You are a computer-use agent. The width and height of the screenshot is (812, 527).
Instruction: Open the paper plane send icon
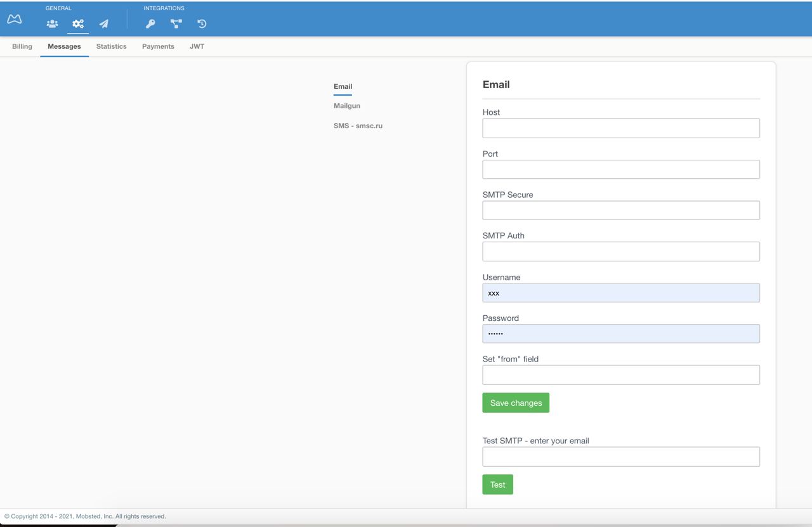point(103,24)
